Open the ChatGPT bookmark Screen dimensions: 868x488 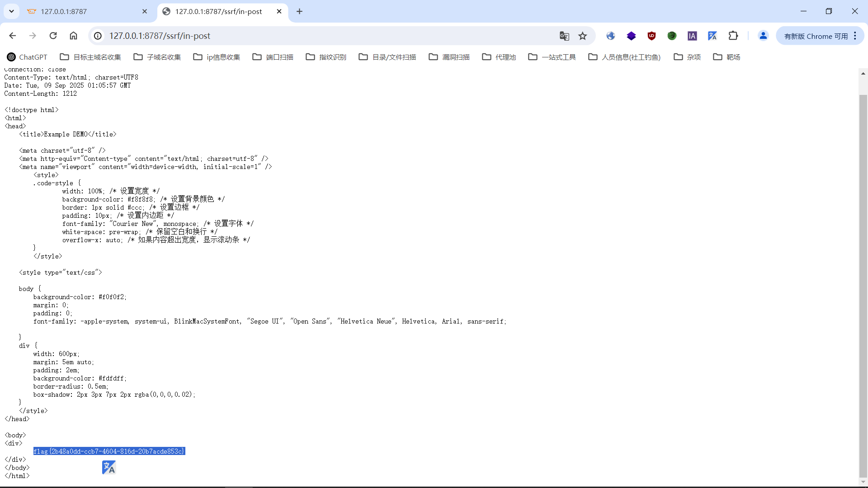click(27, 57)
